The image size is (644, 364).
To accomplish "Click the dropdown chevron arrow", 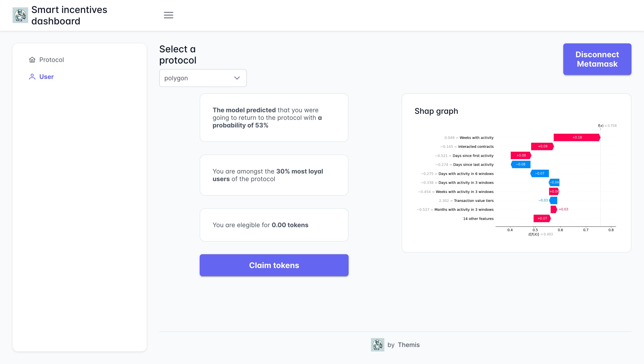I will [237, 78].
